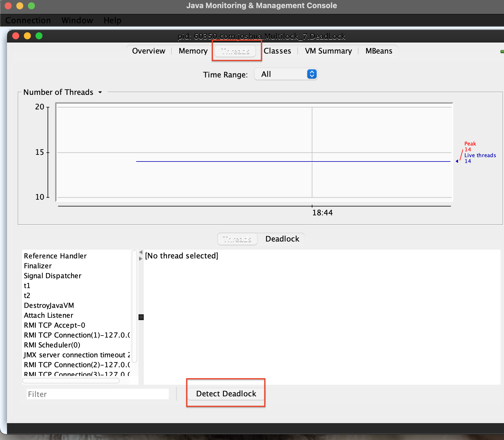The image size is (504, 440).
Task: Select the RMI Scheduler(0) thread
Action: pos(52,345)
